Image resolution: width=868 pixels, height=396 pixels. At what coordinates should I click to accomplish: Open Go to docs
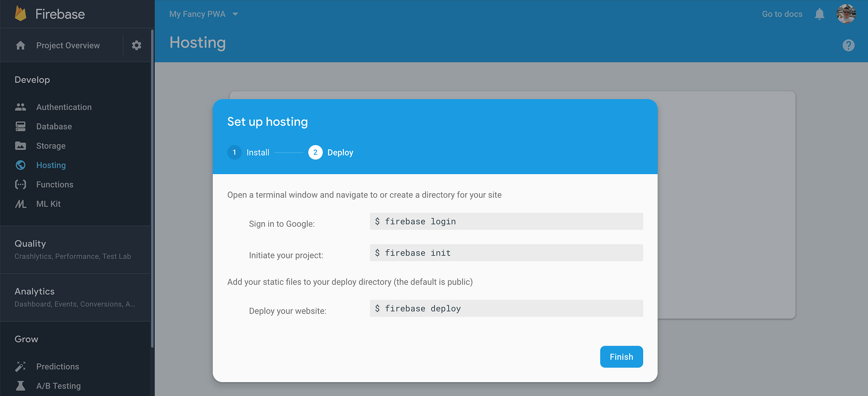tap(782, 13)
